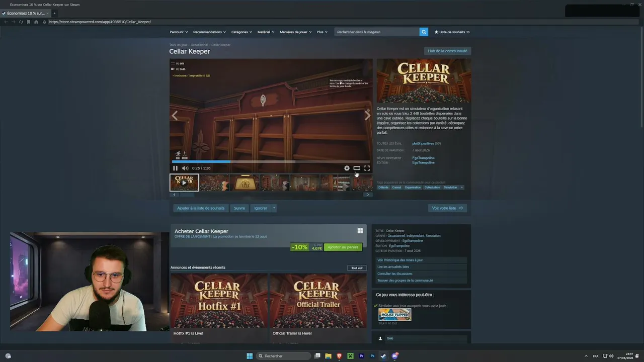644x362 pixels.
Task: Open Hub de la communauté
Action: 447,51
